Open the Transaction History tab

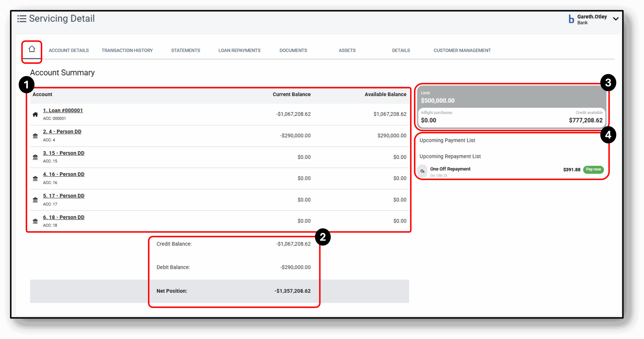point(127,50)
